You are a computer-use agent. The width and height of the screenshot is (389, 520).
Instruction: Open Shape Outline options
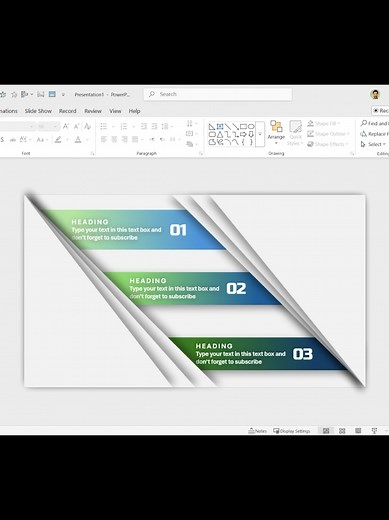point(328,134)
